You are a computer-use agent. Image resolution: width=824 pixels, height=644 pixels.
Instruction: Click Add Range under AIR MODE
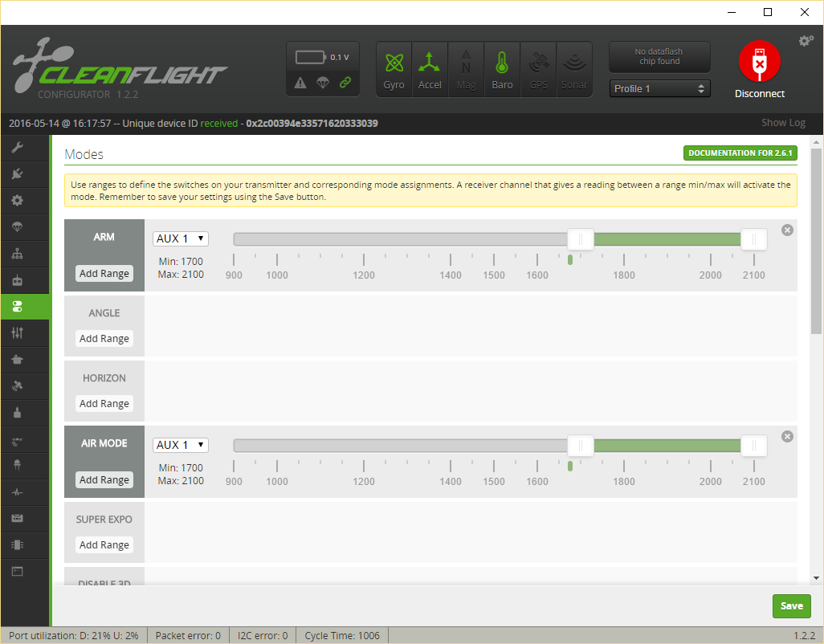click(104, 479)
